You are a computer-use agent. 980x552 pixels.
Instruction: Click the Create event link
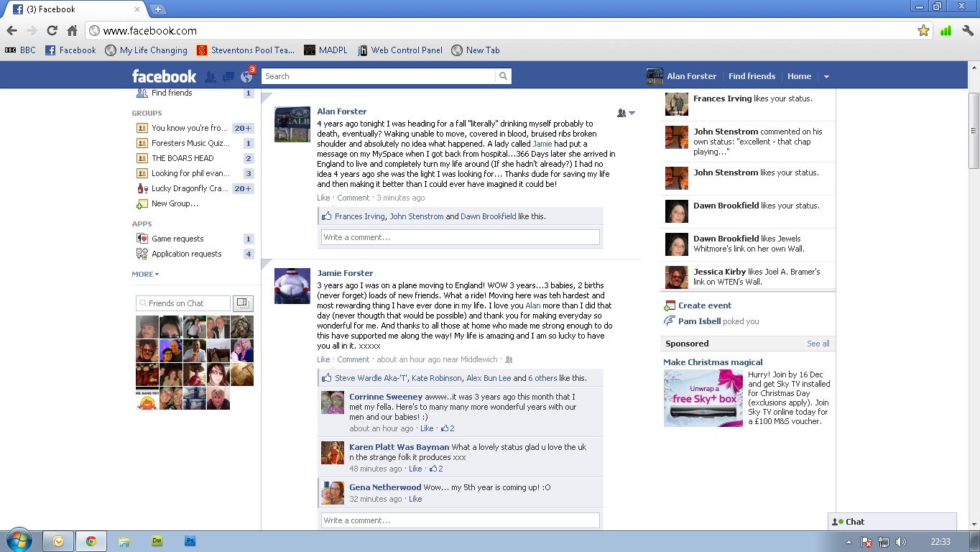click(x=704, y=305)
